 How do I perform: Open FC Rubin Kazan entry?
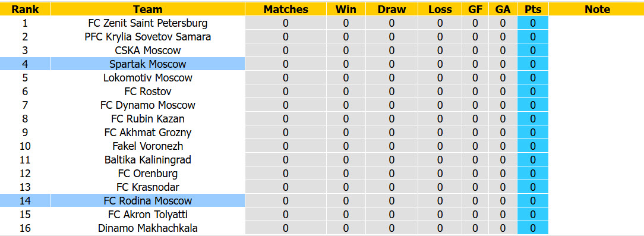point(148,119)
